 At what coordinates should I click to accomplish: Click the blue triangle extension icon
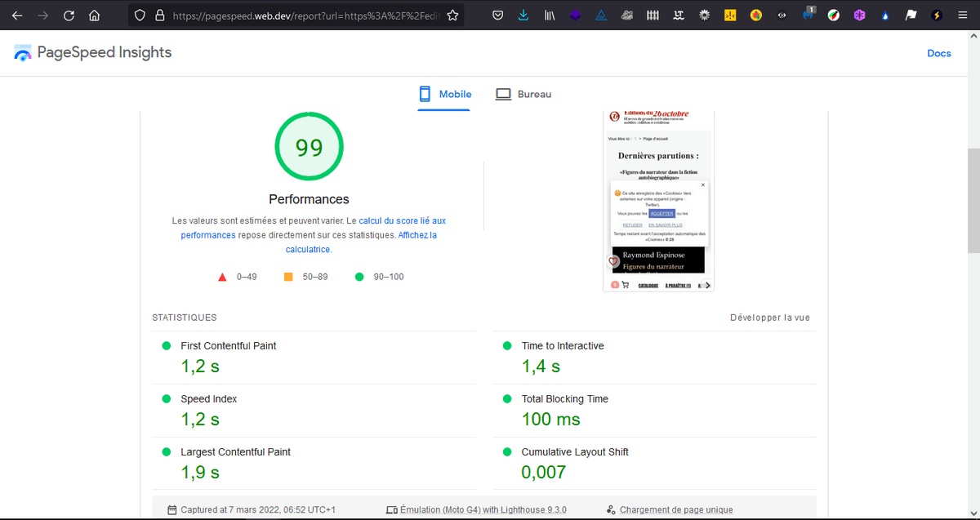coord(600,15)
